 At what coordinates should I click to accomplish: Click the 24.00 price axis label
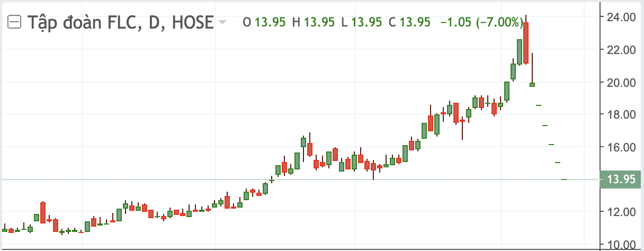(x=621, y=17)
